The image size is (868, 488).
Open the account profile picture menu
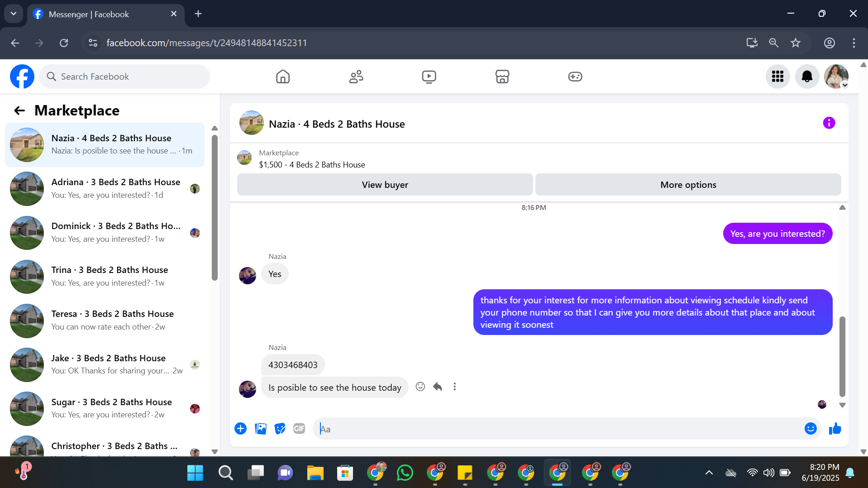tap(836, 77)
